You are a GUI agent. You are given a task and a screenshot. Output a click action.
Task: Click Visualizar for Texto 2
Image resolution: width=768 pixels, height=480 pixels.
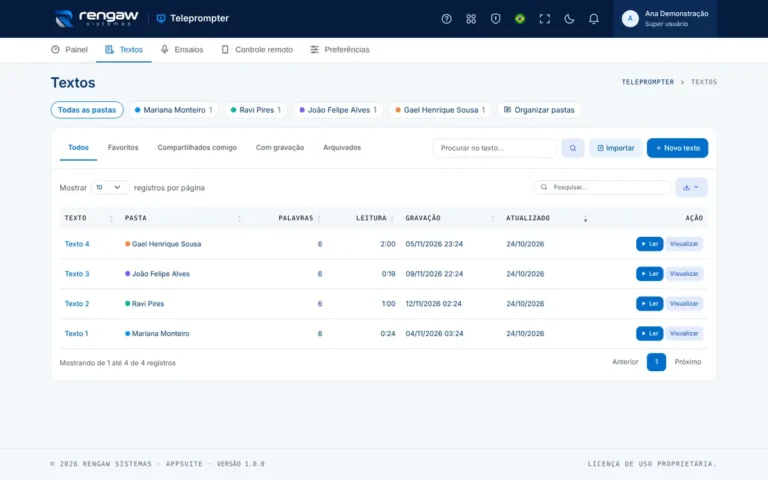click(684, 304)
